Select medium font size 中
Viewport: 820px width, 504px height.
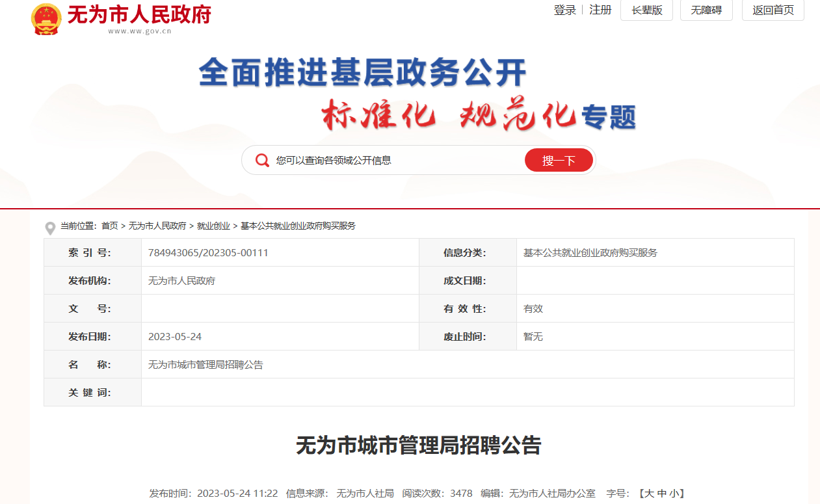click(x=661, y=494)
